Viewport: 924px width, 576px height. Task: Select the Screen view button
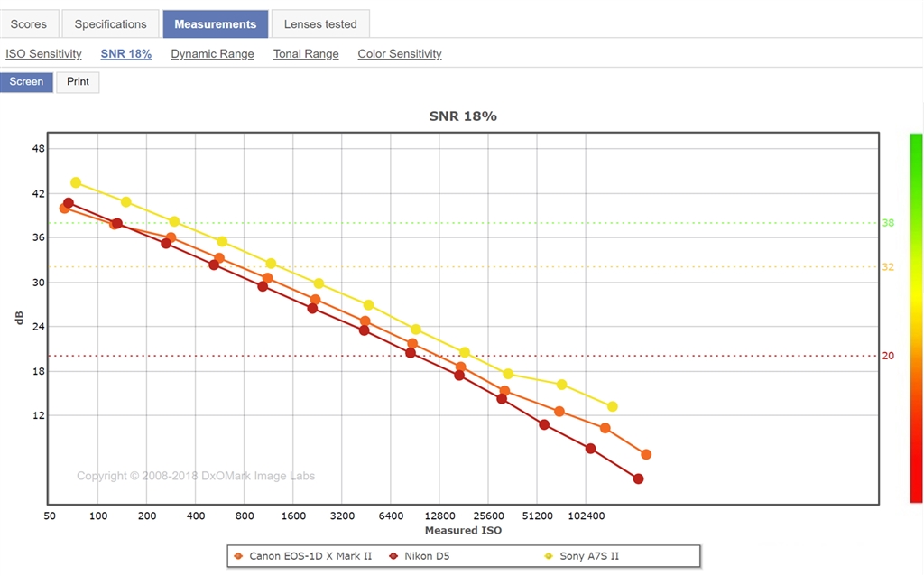26,82
